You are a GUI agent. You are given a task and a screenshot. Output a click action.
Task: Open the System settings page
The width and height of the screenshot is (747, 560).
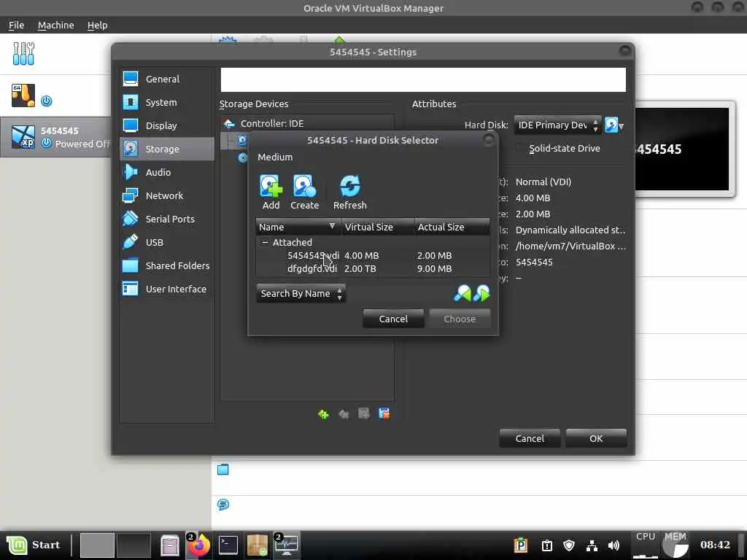click(x=166, y=102)
